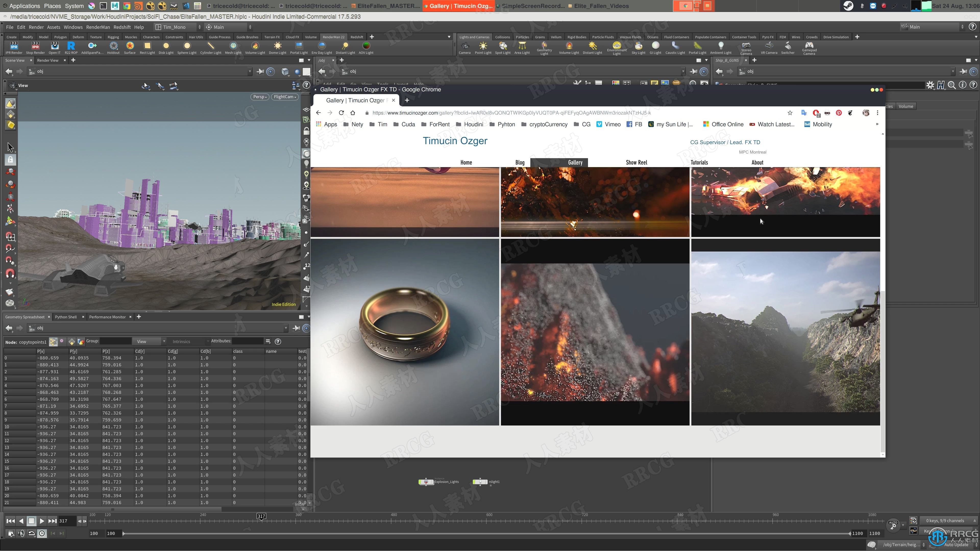Click the Add Spare Parameters shelf tool

[x=92, y=47]
